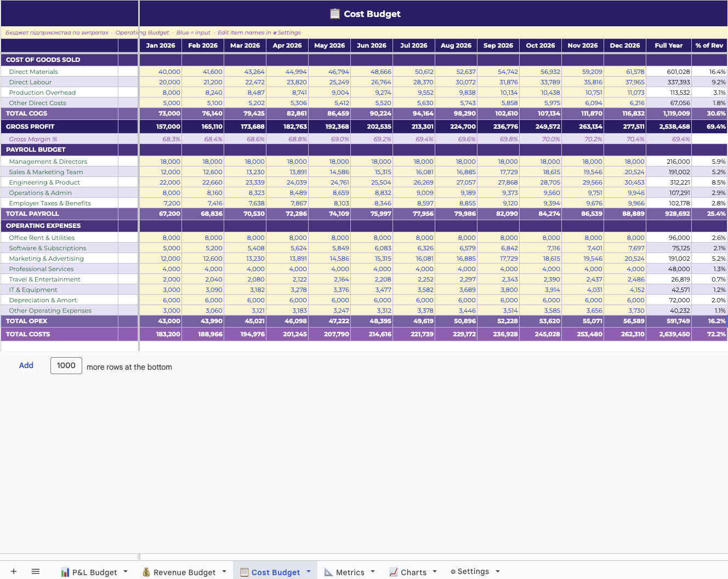
Task: Select the Jun 2026 column header
Action: (372, 45)
